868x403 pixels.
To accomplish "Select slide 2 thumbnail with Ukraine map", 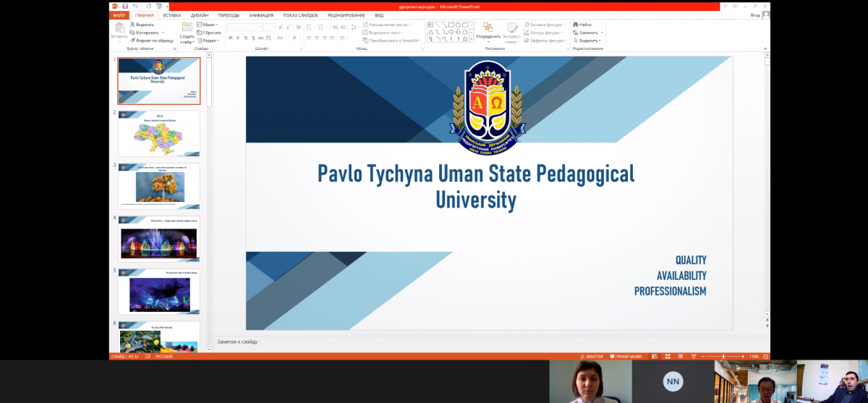I will click(159, 133).
